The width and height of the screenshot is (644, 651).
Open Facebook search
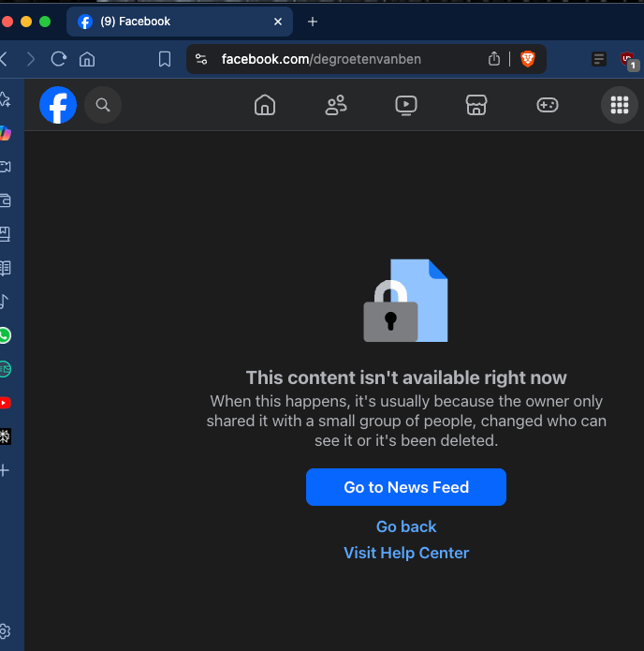[x=103, y=105]
